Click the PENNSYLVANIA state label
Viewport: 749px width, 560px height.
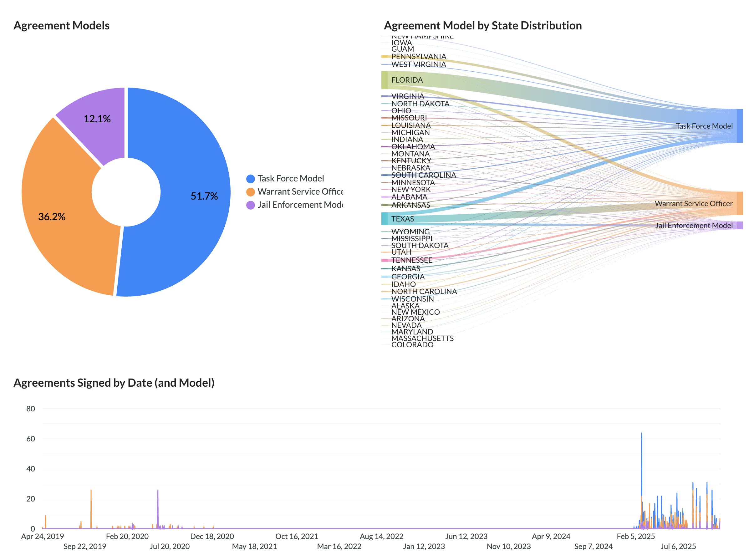click(419, 57)
